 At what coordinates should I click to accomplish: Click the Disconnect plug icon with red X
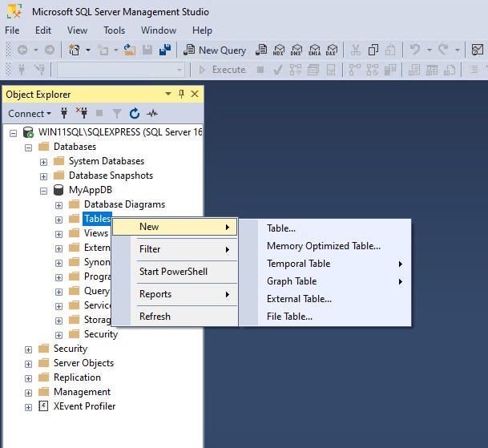tap(82, 113)
